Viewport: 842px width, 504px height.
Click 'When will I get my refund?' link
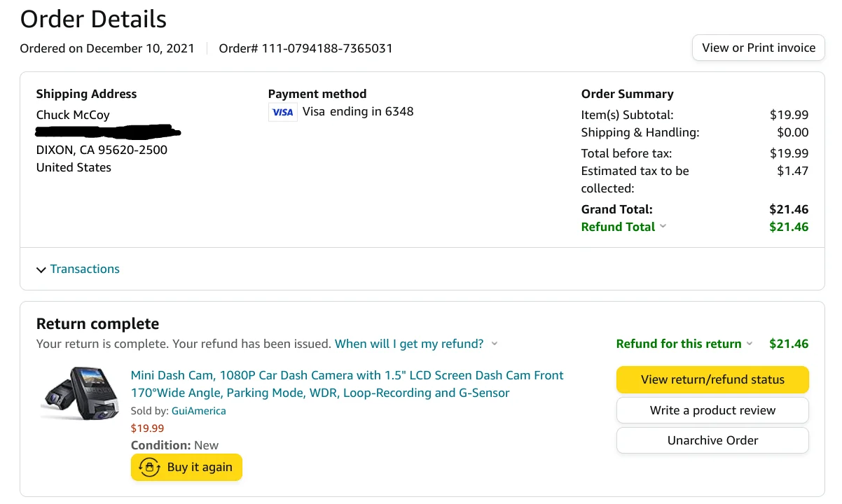tap(409, 344)
